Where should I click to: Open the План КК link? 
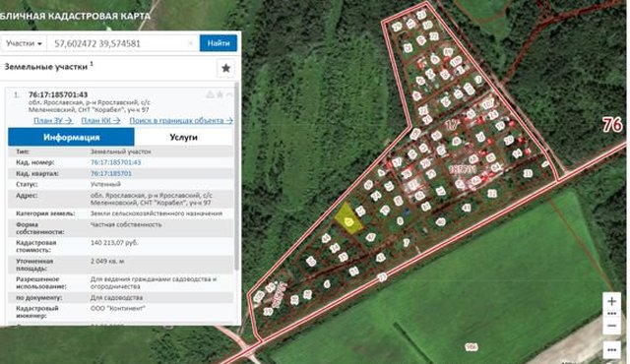coord(100,120)
